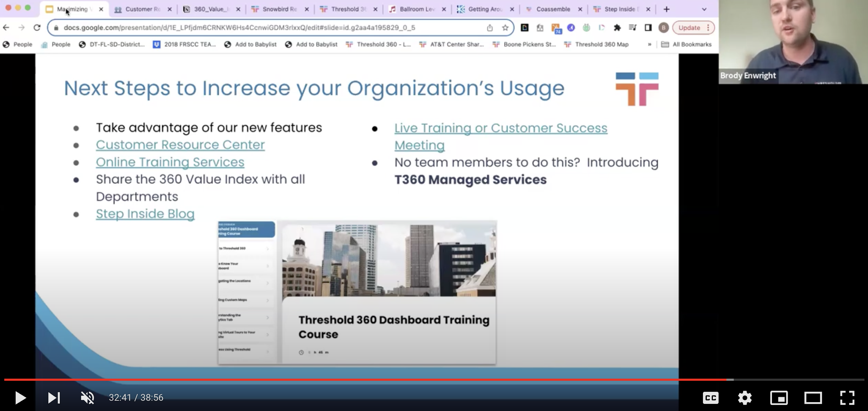Play the video
This screenshot has width=868, height=411.
coord(20,397)
